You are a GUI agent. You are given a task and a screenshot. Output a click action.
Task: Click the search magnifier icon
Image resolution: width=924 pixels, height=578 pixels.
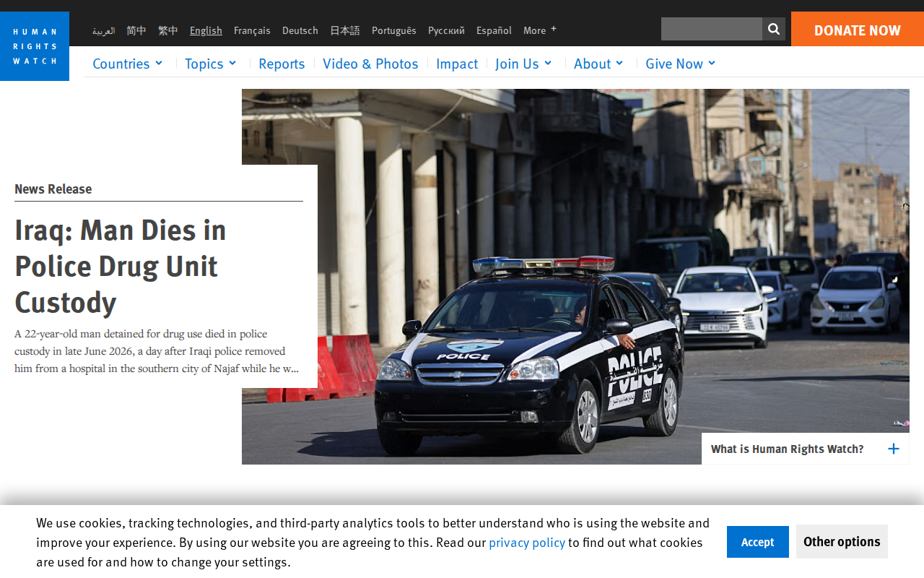coord(774,29)
